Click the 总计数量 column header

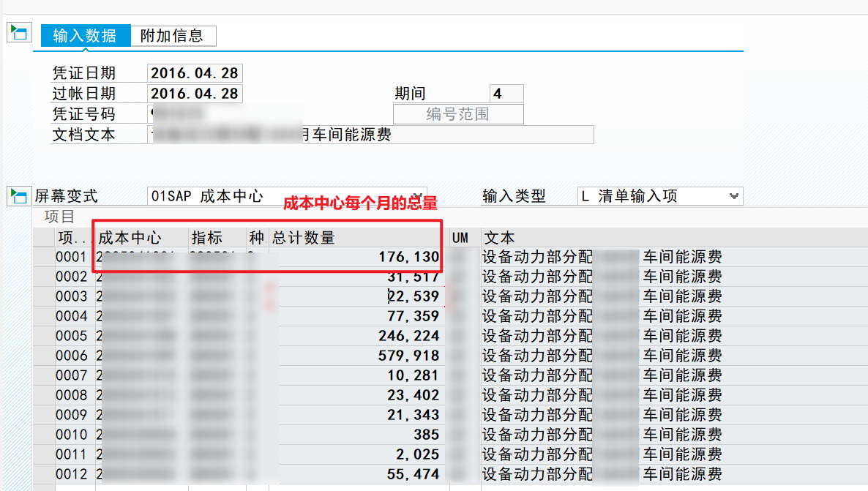[357, 238]
